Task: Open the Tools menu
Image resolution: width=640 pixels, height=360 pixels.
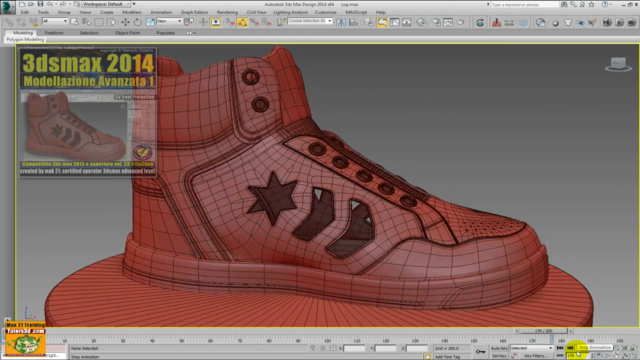Action: tap(43, 12)
